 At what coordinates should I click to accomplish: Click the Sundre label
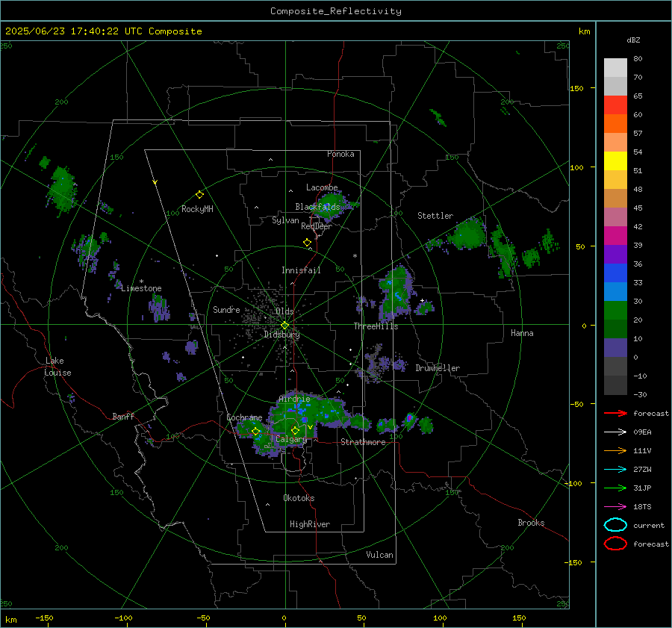(226, 309)
